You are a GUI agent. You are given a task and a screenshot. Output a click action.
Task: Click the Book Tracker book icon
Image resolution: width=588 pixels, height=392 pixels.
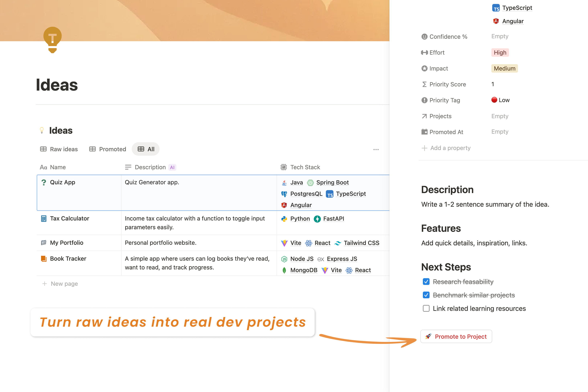coord(44,259)
